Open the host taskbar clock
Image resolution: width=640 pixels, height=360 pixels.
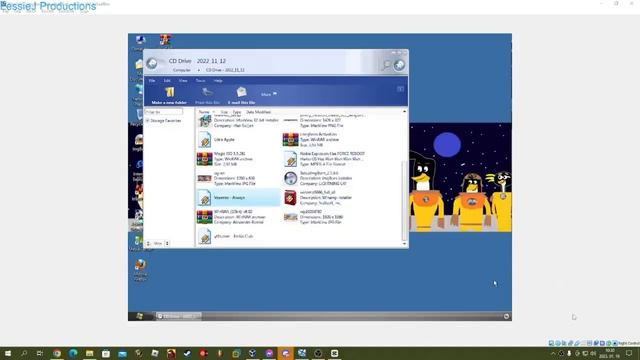(x=610, y=353)
